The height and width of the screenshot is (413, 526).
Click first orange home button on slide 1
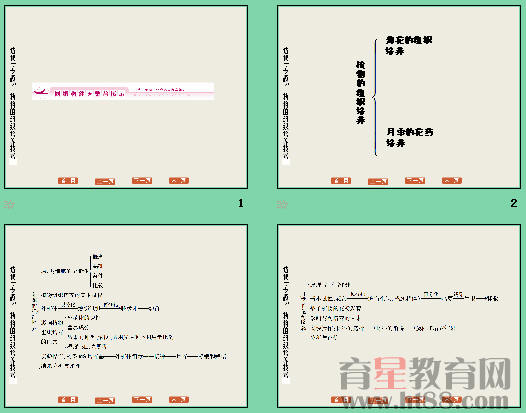[68, 181]
